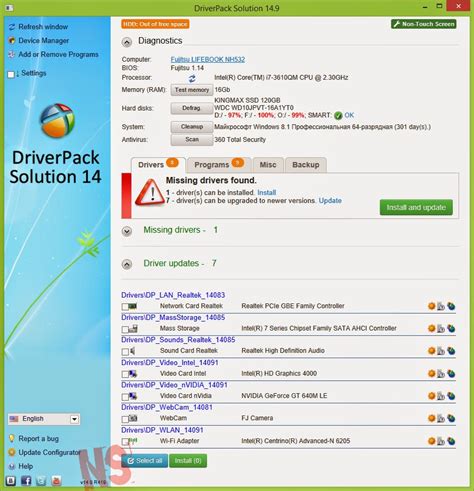The width and height of the screenshot is (474, 491).
Task: Click the Defrag button
Action: coord(192,108)
